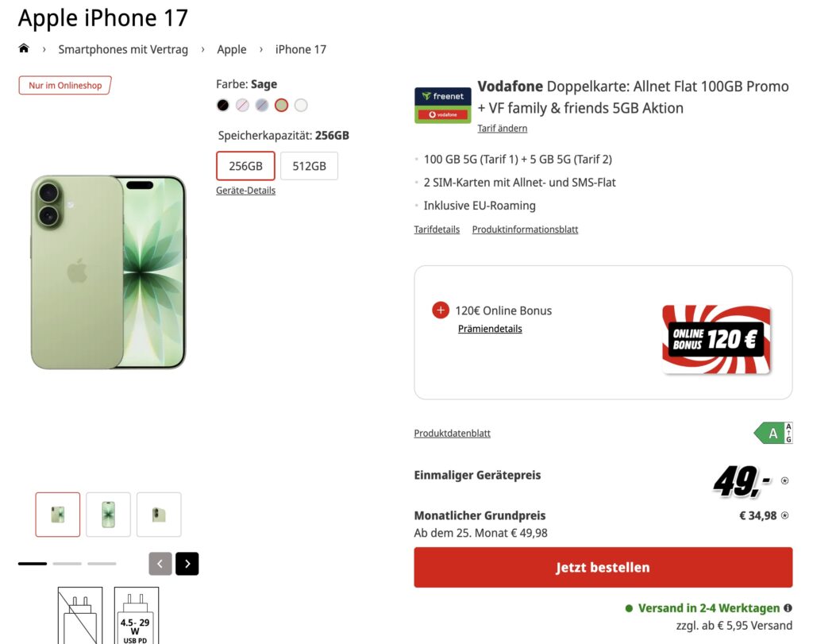The width and height of the screenshot is (813, 644).
Task: Open the red plus icon beside Online Bonus
Action: point(440,310)
